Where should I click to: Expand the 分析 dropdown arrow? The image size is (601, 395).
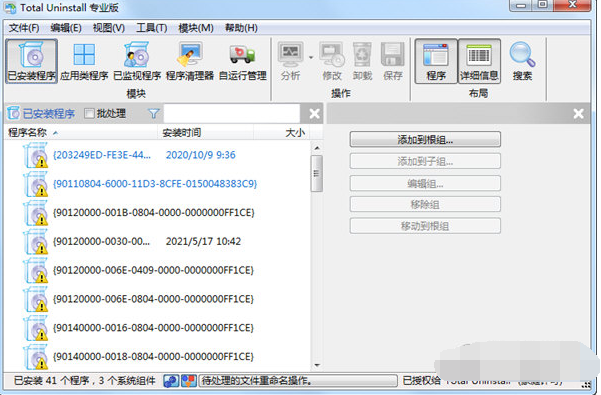311,57
